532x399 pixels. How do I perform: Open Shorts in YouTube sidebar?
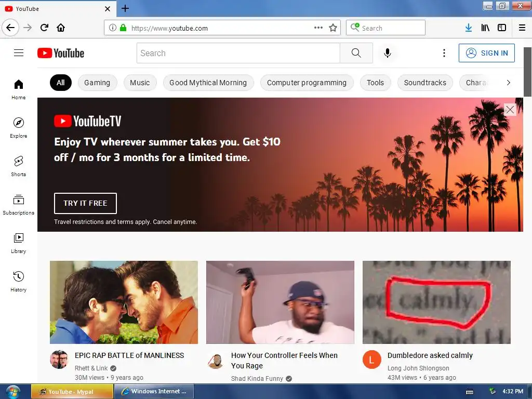click(x=19, y=166)
